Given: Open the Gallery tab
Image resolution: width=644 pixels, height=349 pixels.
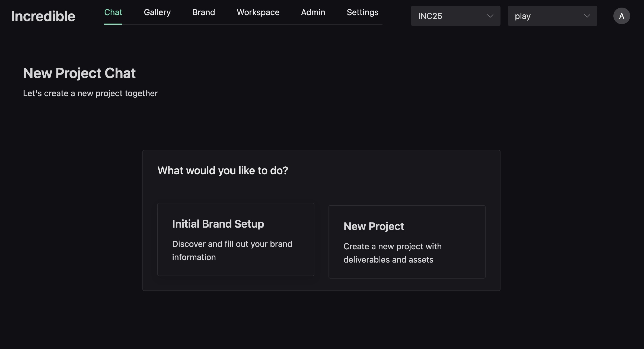Looking at the screenshot, I should 157,12.
